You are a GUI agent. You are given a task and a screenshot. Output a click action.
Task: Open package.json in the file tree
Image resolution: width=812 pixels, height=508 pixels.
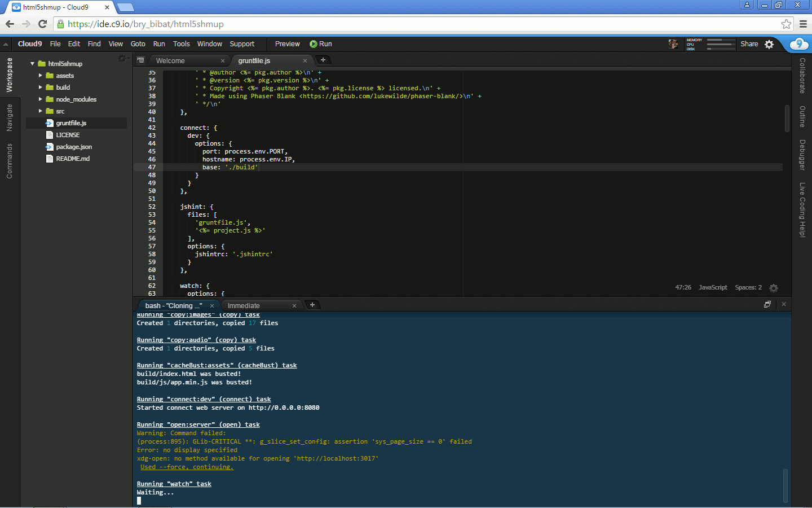pos(74,147)
